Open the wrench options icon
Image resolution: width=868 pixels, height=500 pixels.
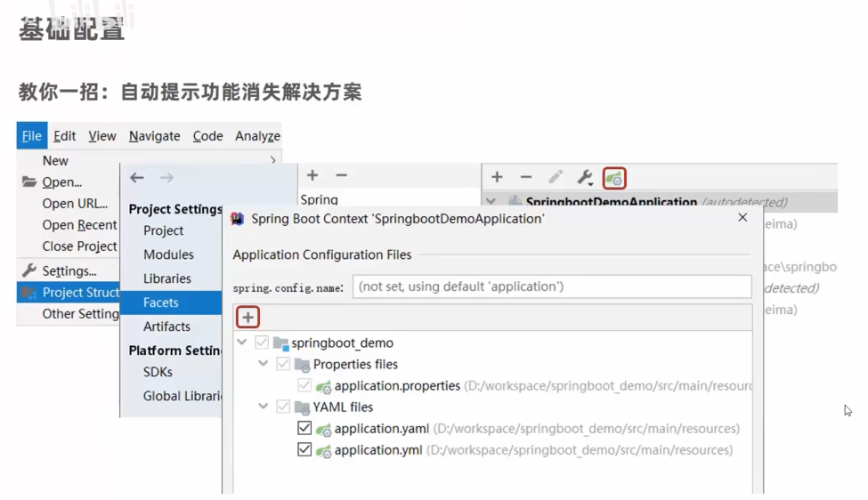pyautogui.click(x=585, y=178)
